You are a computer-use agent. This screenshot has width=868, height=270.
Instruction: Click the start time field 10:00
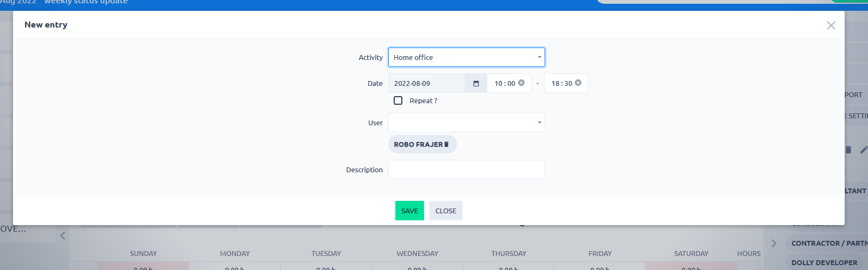[x=504, y=84]
